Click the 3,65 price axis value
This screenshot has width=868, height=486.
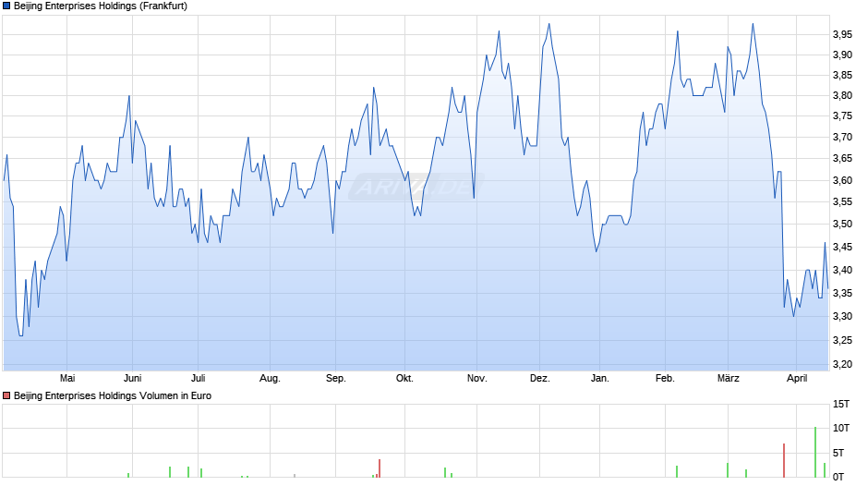tap(842, 159)
